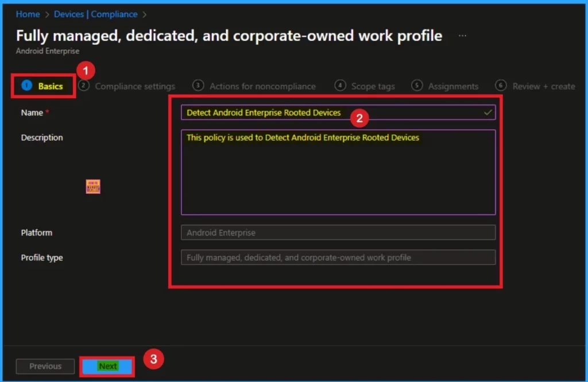Screen dimensions: 588x382
Task: Click the Previous button
Action: tap(45, 367)
